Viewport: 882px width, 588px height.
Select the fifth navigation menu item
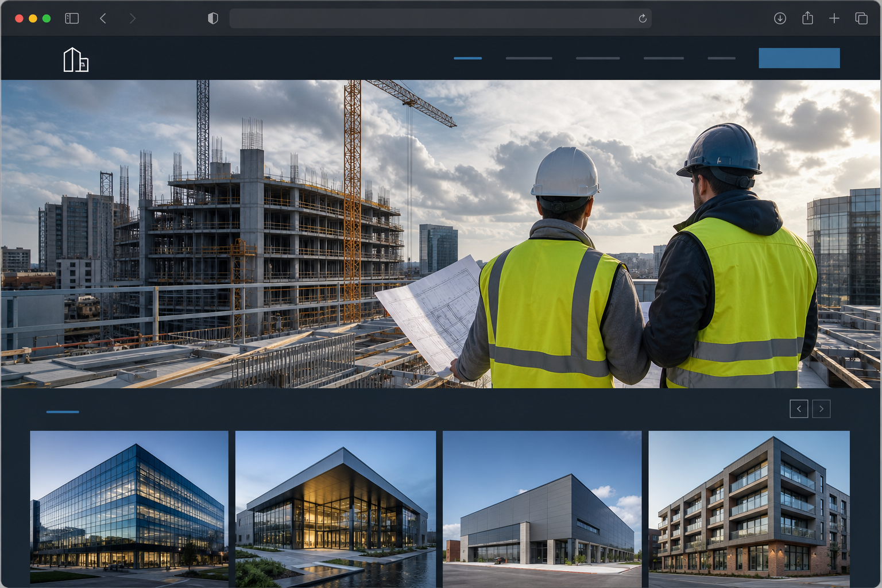[721, 58]
